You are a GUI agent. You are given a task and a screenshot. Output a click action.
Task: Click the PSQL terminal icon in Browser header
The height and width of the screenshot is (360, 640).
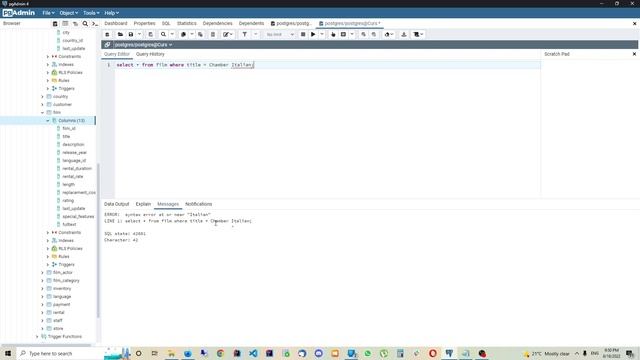coord(95,24)
